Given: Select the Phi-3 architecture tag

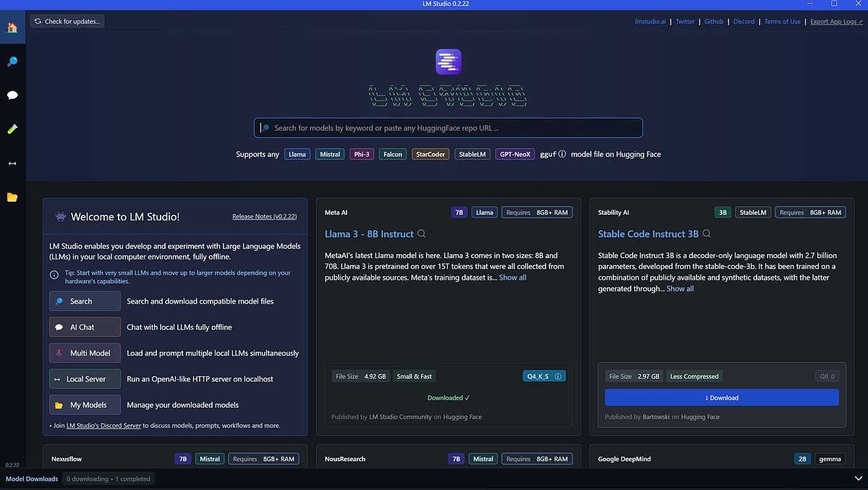Looking at the screenshot, I should 362,154.
